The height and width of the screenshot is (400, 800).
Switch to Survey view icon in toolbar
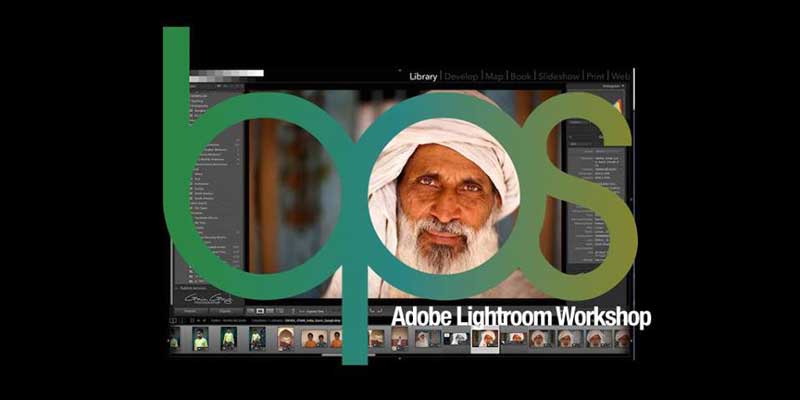[x=279, y=310]
